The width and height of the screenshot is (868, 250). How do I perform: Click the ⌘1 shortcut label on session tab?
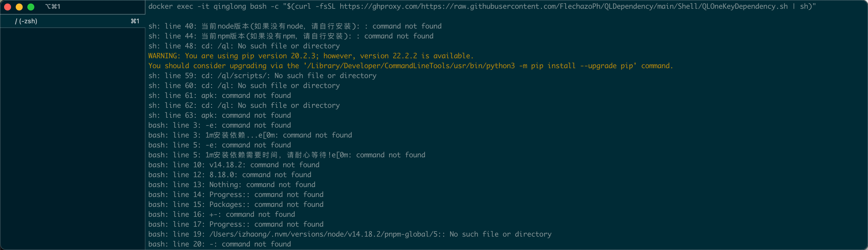[135, 21]
